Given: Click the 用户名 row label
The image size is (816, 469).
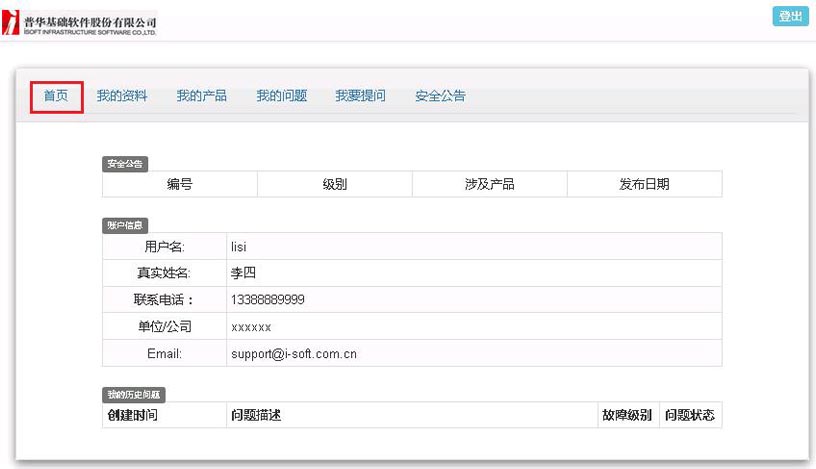Looking at the screenshot, I should point(164,247).
